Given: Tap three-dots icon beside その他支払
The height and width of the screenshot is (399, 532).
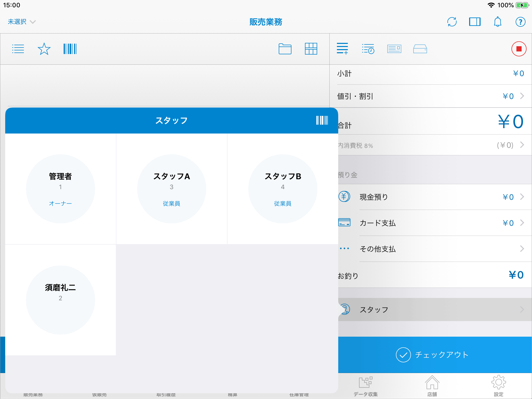Looking at the screenshot, I should (x=344, y=249).
